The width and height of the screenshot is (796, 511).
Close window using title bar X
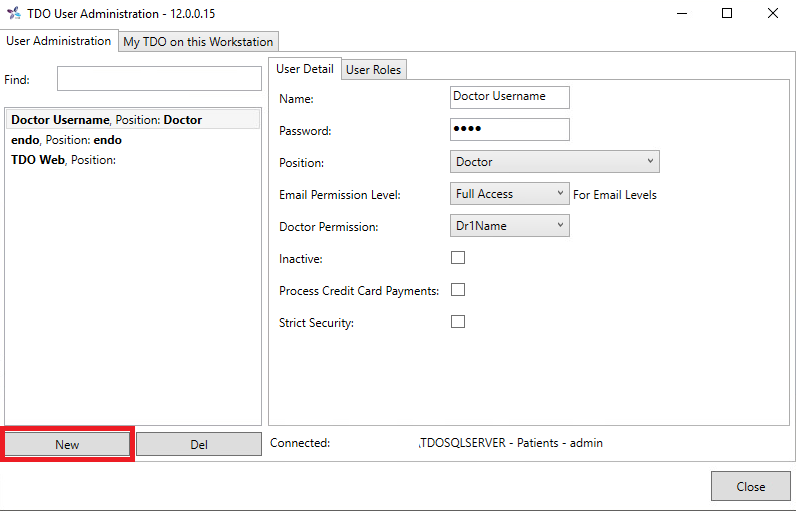click(773, 14)
